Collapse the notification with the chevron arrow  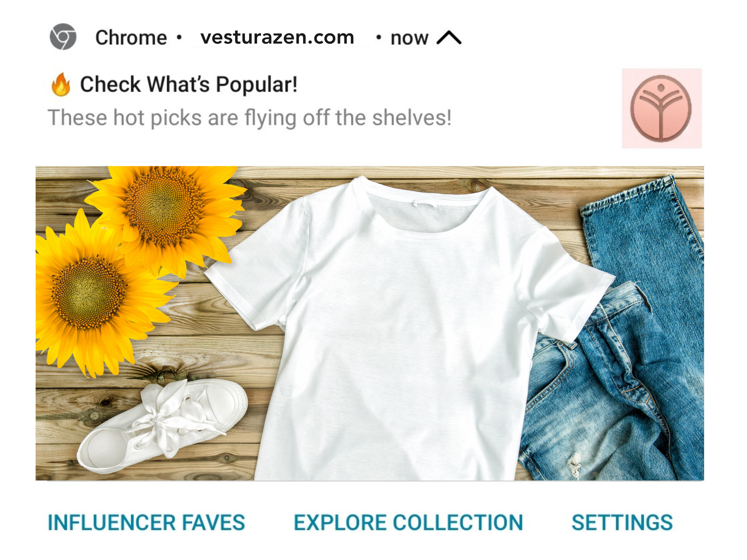pyautogui.click(x=448, y=37)
